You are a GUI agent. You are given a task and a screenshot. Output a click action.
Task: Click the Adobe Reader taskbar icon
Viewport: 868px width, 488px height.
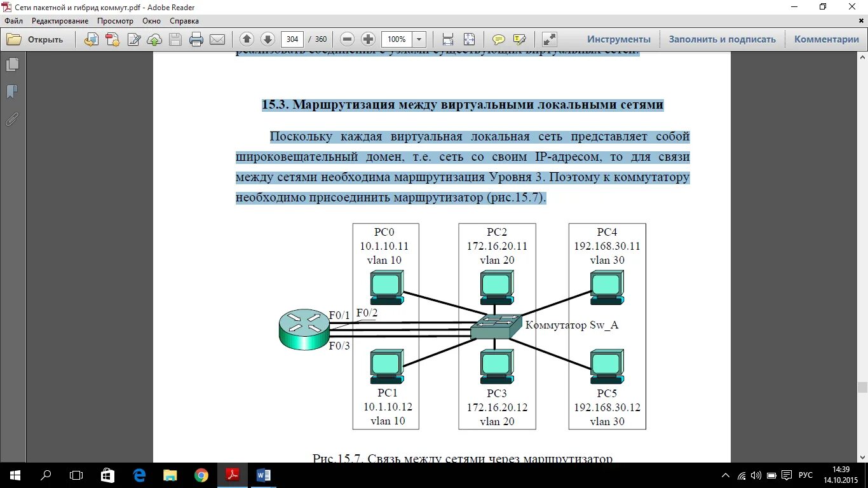(233, 475)
